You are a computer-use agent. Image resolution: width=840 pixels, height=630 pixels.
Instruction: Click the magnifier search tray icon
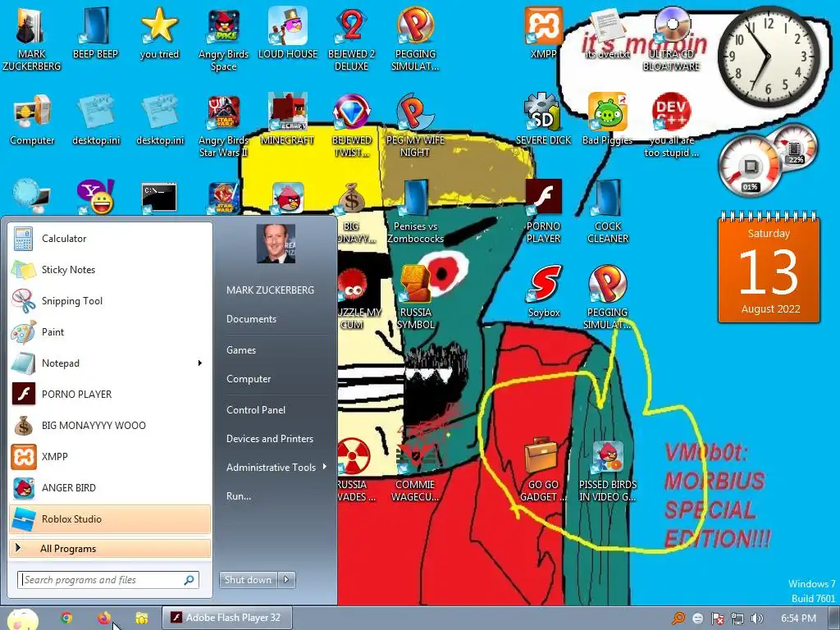tap(678, 619)
